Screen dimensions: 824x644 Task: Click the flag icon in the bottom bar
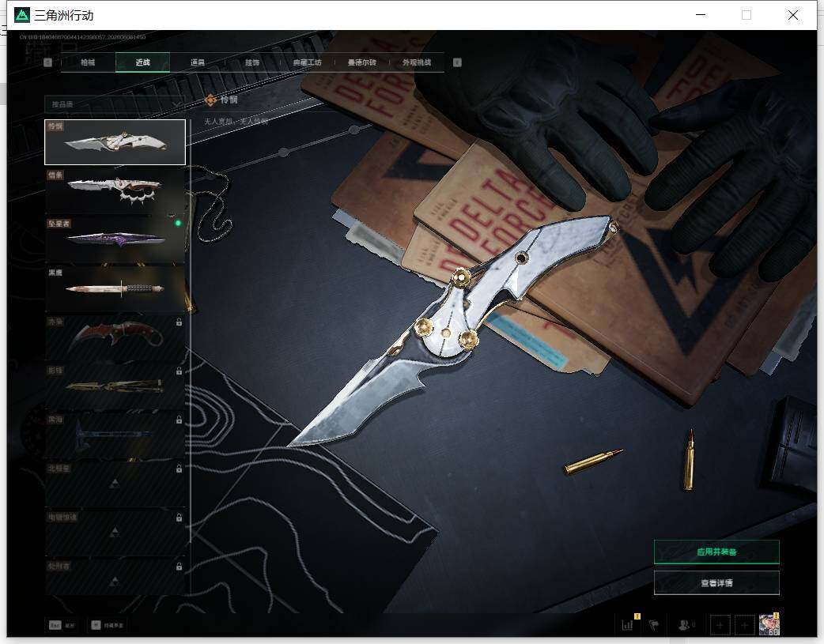[x=654, y=625]
